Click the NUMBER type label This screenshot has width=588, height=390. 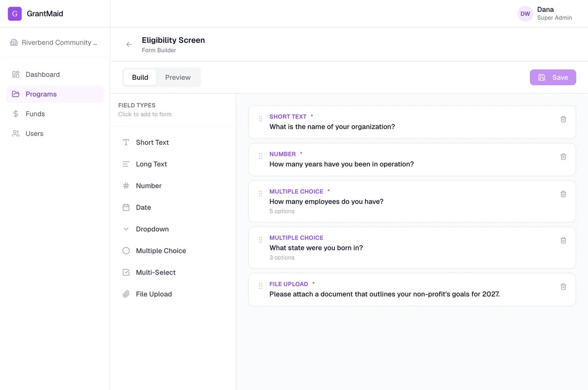point(282,154)
